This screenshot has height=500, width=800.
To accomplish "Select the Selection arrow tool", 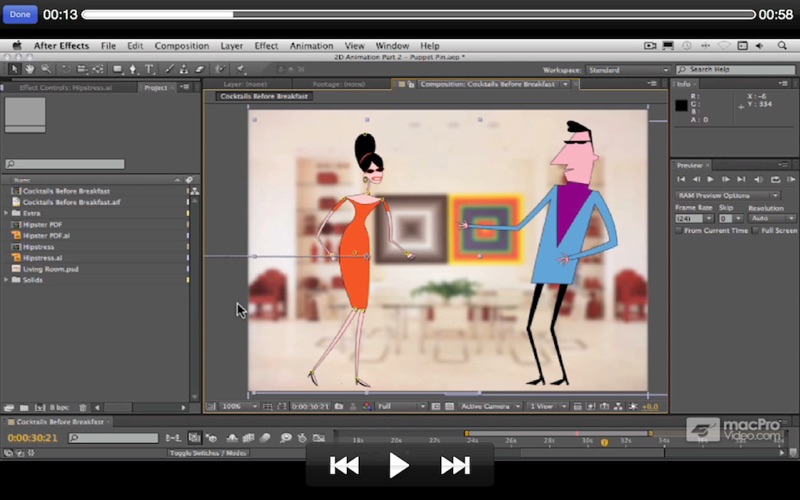I will click(14, 69).
